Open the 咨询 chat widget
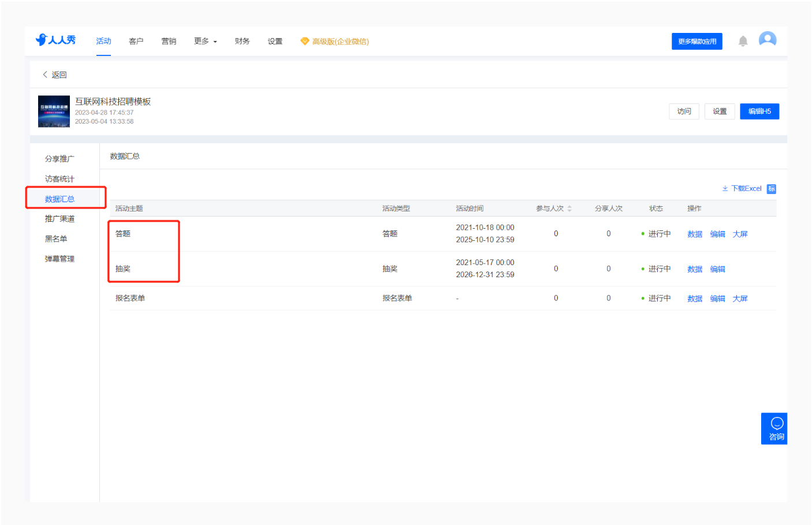This screenshot has width=812, height=525. click(x=774, y=429)
